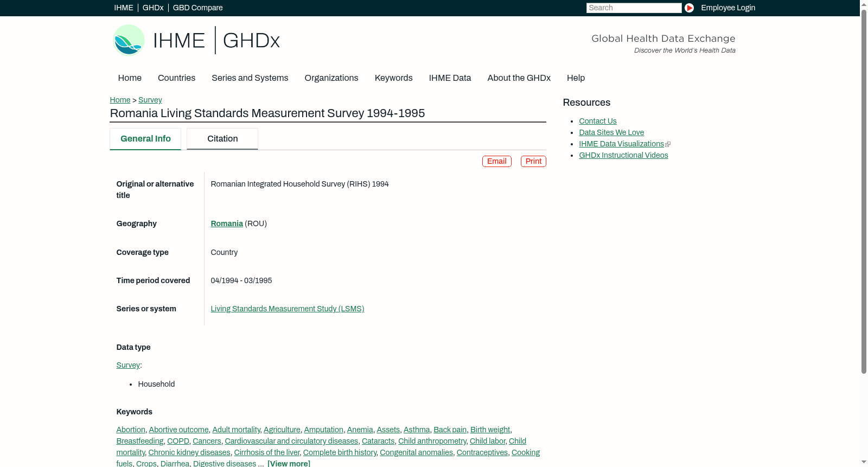The height and width of the screenshot is (467, 868).
Task: Open the Cancers keyword link
Action: tap(207, 441)
